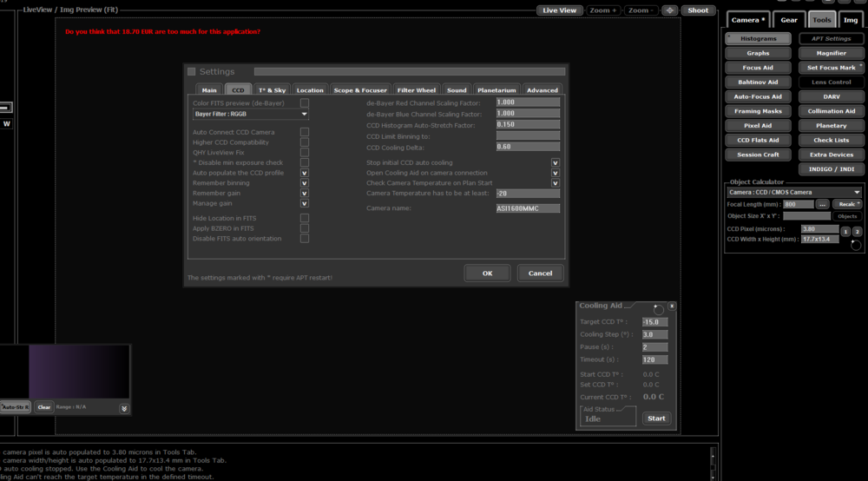Open the Bayer Filter RGGB dropdown
Viewport: 868px width, 481px height.
coord(250,114)
